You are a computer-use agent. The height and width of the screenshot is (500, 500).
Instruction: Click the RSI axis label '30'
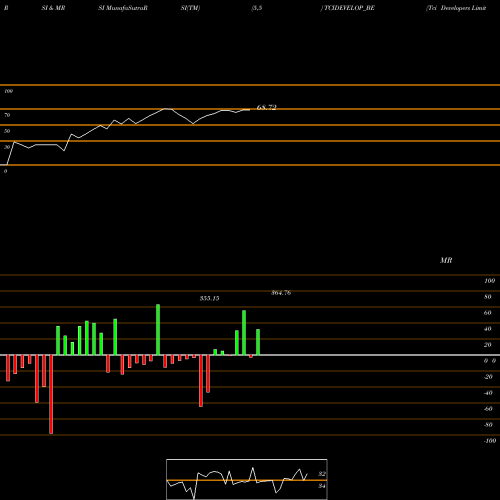point(7,147)
